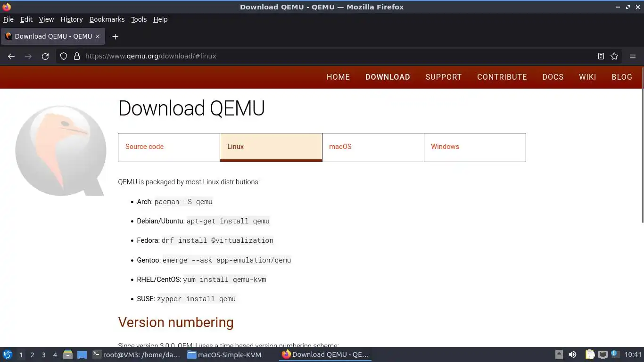Image resolution: width=644 pixels, height=362 pixels.
Task: Go back to the previous page
Action: [x=11, y=56]
